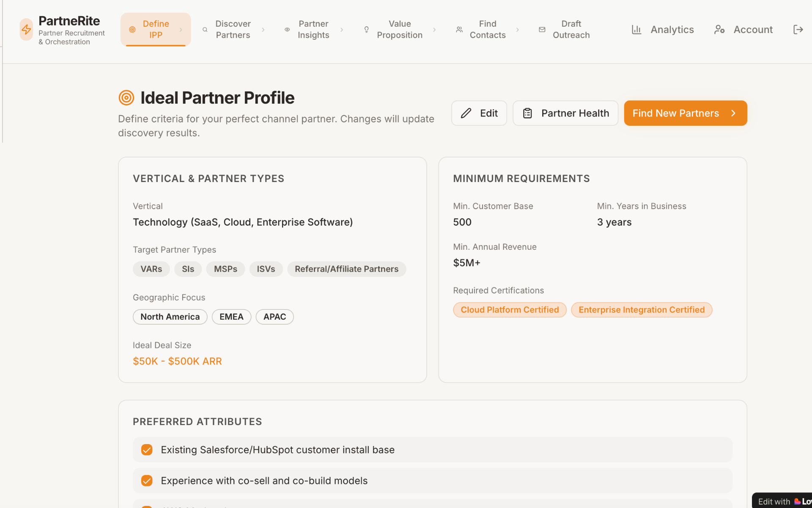The width and height of the screenshot is (812, 508).
Task: Click Experience with co-sell and co-build text
Action: 264,480
